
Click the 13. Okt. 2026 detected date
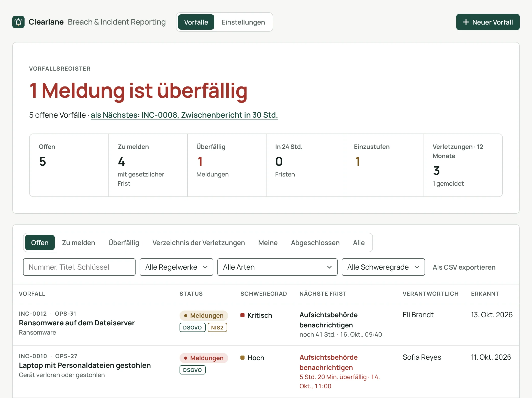(x=492, y=315)
